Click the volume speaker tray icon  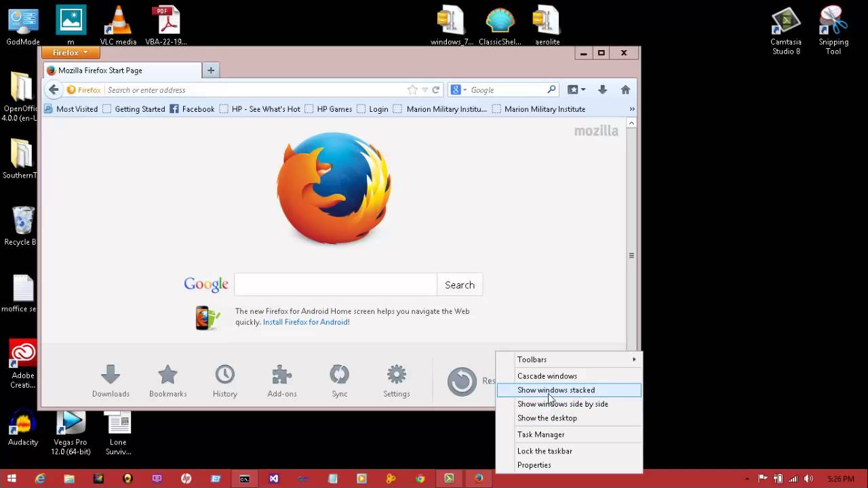808,479
